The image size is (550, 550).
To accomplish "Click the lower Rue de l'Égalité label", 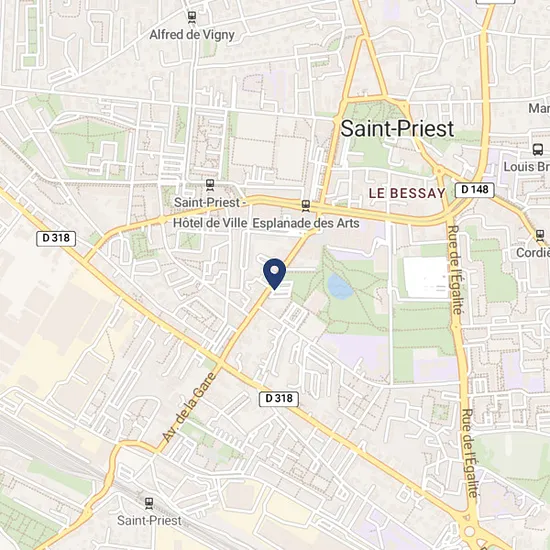I will [470, 453].
